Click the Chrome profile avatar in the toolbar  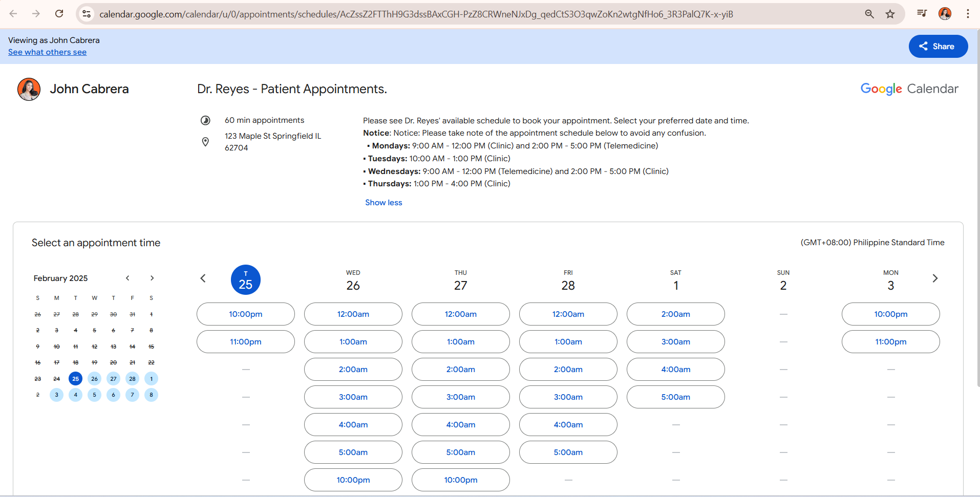coord(945,14)
